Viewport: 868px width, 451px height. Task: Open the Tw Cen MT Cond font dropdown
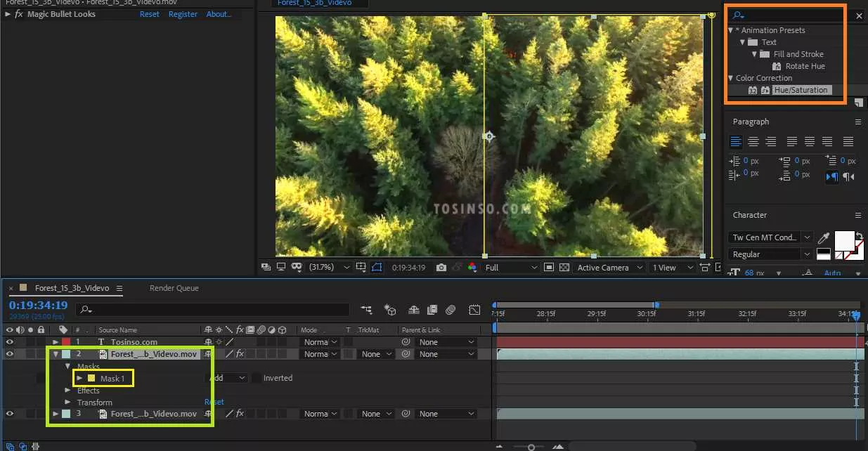(771, 237)
